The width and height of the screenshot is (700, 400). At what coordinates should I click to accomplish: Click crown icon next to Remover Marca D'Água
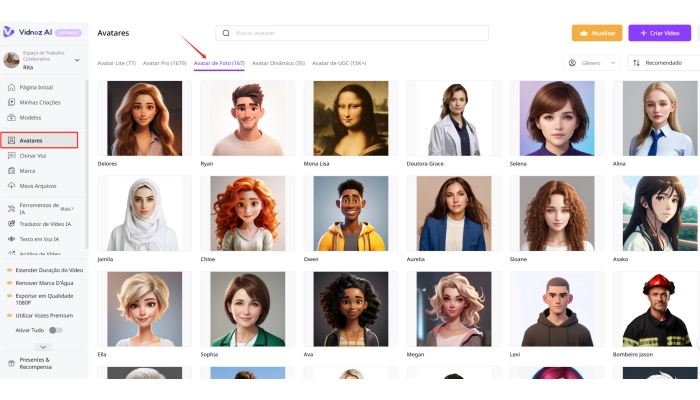pos(9,283)
